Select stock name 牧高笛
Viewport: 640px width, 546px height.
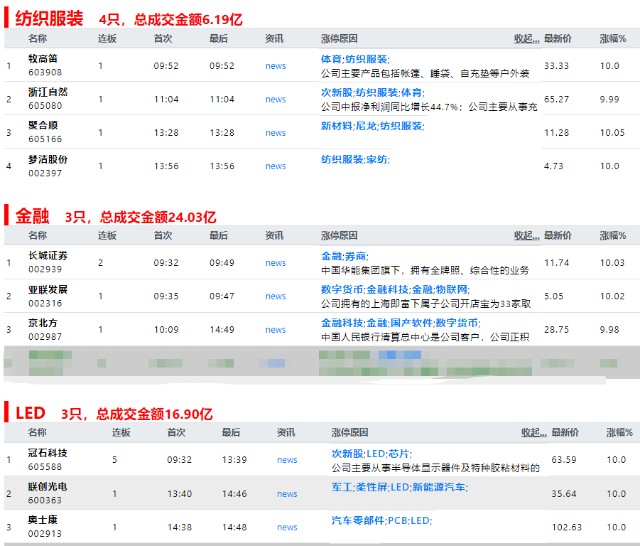(x=43, y=59)
